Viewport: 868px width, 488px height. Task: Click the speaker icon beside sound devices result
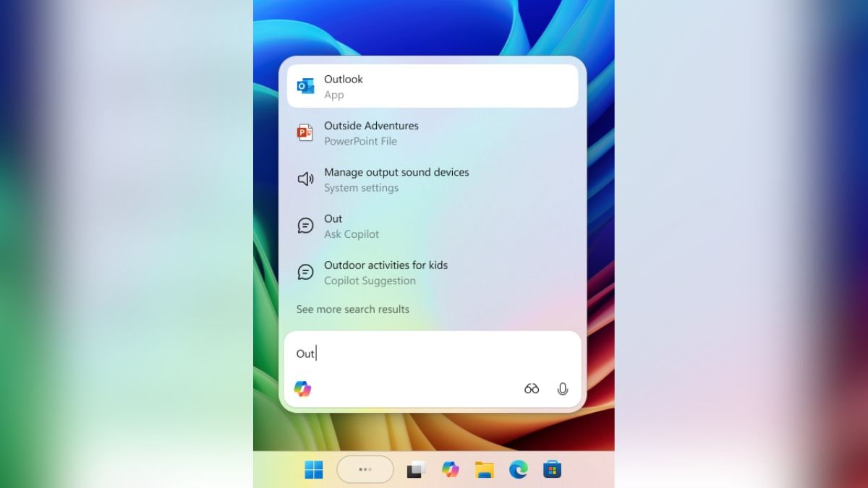coord(305,179)
